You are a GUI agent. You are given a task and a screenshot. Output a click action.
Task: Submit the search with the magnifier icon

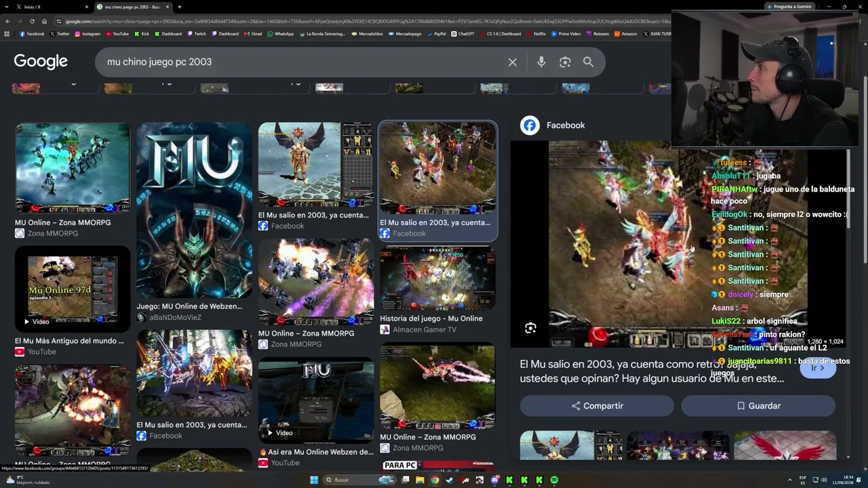(x=588, y=62)
